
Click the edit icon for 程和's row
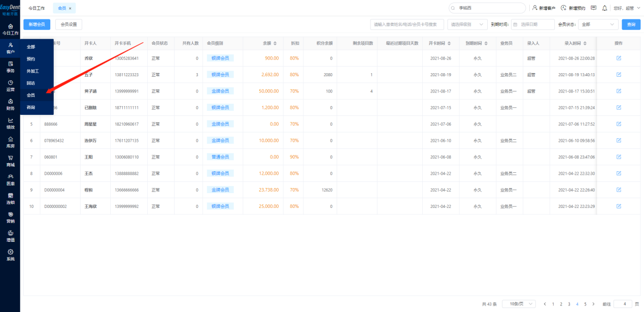[619, 190]
